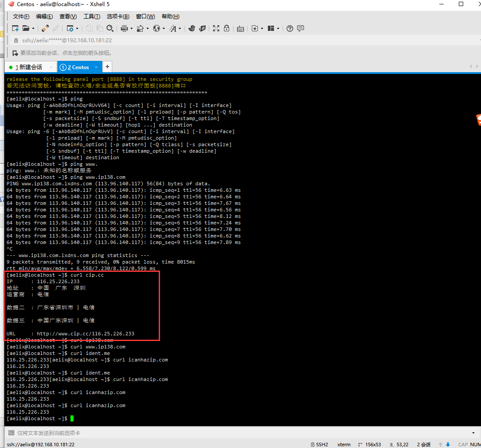
Task: Expand the Open session dropdown arrow
Action: [x=33, y=29]
